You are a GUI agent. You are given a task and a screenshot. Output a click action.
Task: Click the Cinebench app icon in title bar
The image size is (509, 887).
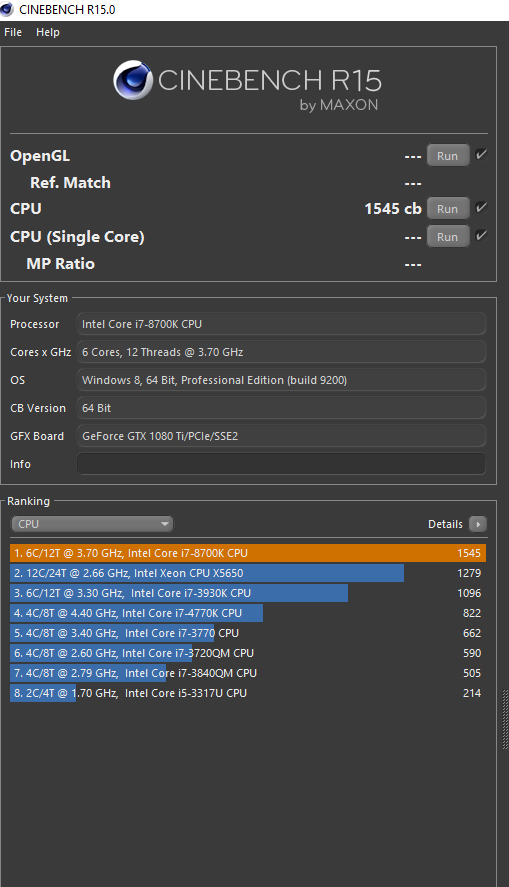[x=7, y=9]
